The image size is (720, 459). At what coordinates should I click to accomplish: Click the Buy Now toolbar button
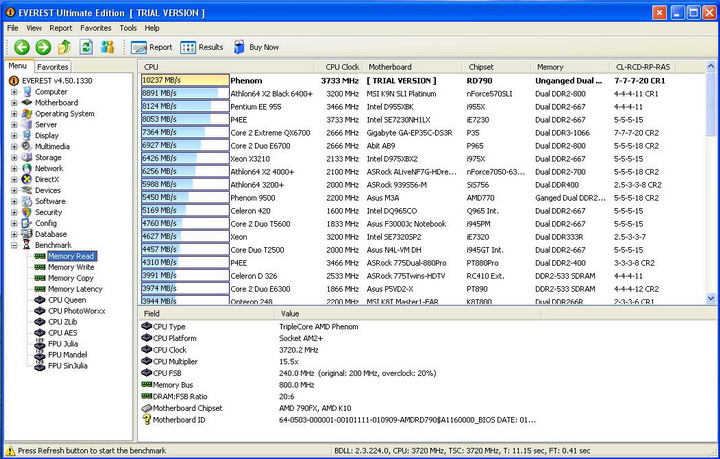(x=256, y=47)
